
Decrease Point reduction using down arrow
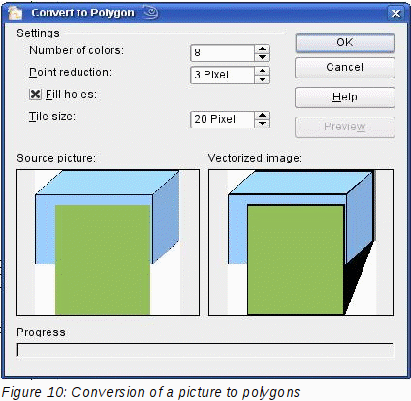[x=262, y=79]
